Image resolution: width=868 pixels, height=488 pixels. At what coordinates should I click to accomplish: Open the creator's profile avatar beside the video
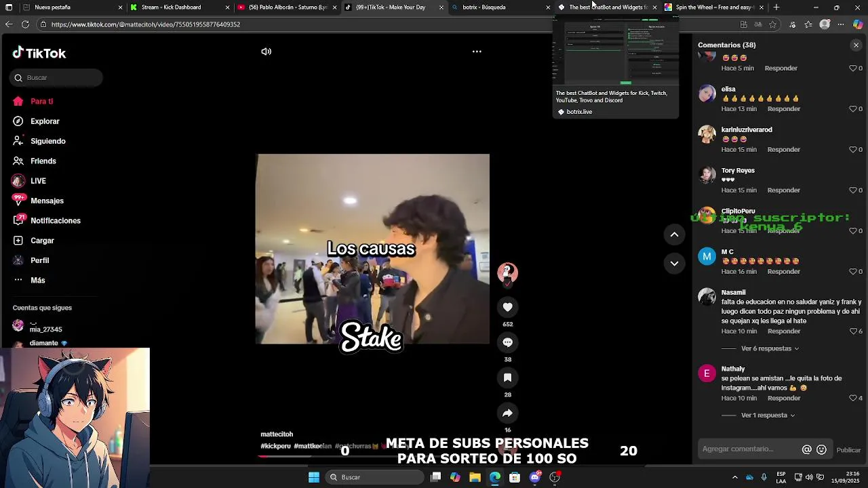click(x=507, y=272)
